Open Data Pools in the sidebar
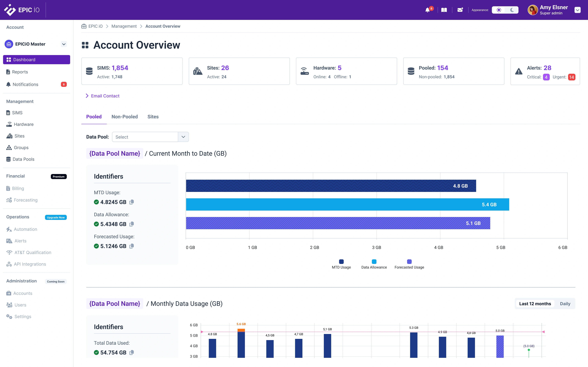The height and width of the screenshot is (367, 588). click(24, 159)
